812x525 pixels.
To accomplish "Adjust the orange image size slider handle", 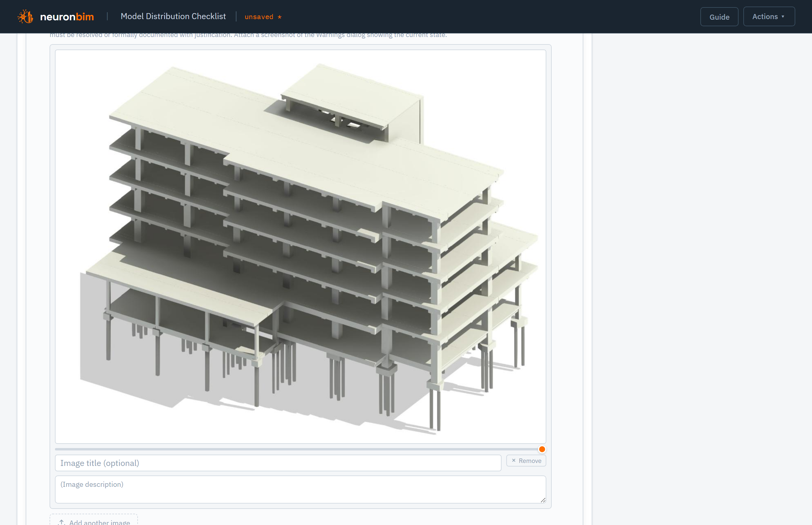I will pos(542,449).
